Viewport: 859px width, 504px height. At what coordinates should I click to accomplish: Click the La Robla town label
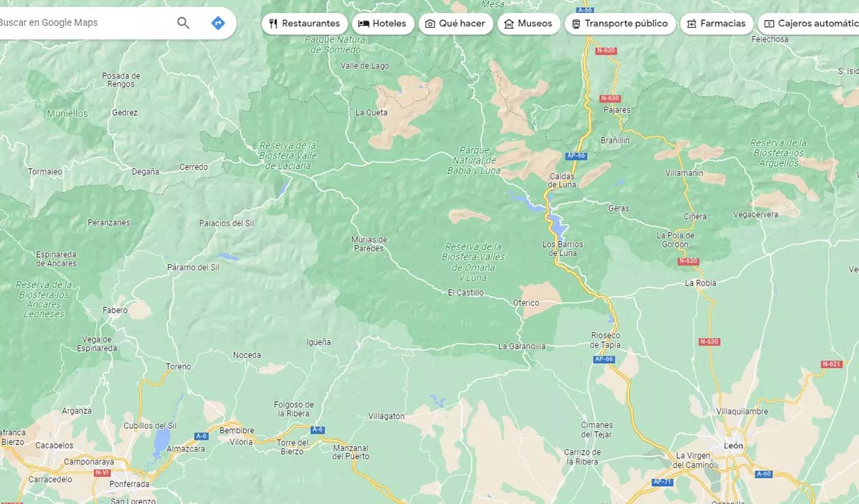[700, 283]
